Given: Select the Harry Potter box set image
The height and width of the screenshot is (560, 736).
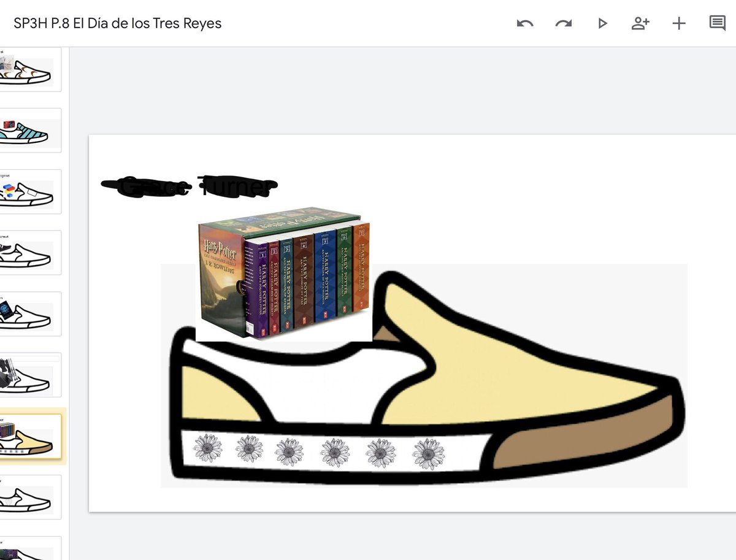Looking at the screenshot, I should tap(283, 275).
